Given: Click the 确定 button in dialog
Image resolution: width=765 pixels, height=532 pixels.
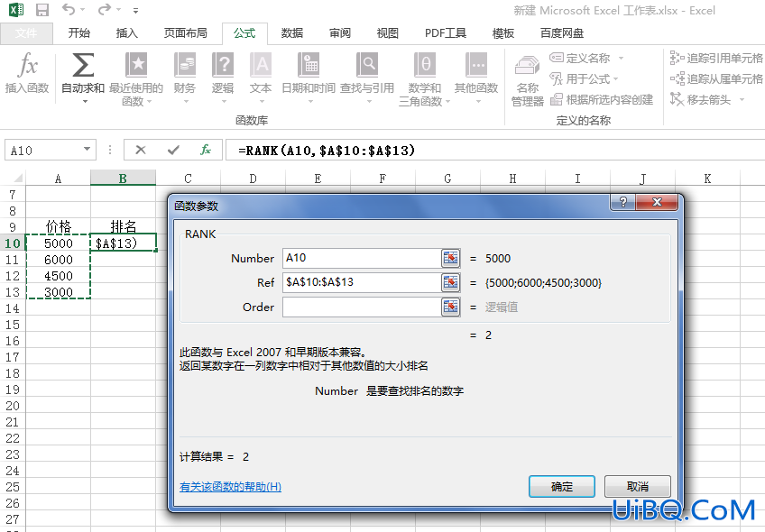Looking at the screenshot, I should [x=561, y=487].
